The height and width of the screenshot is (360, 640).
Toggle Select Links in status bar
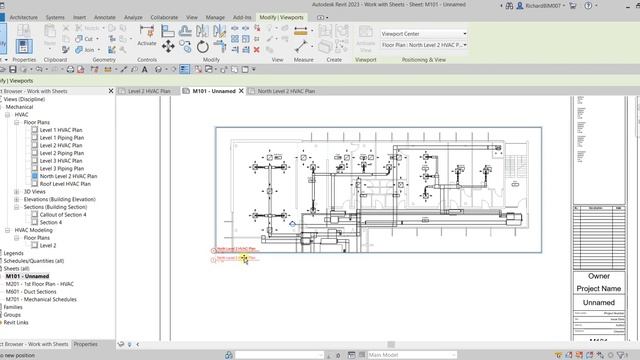558,355
